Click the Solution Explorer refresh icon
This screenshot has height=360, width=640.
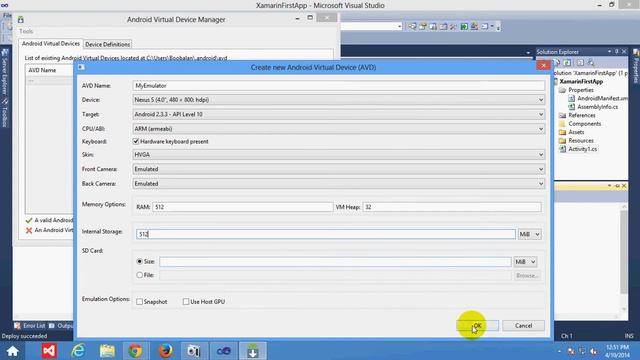point(567,62)
